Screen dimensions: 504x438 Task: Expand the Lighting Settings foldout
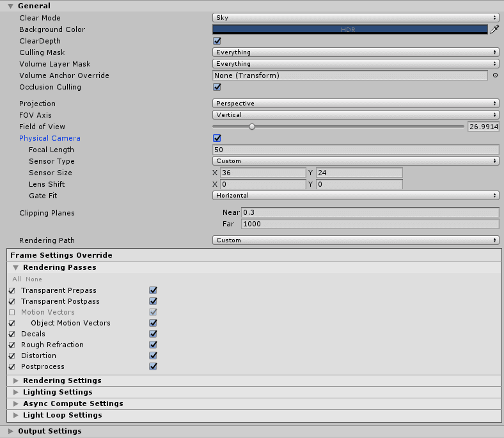(15, 392)
